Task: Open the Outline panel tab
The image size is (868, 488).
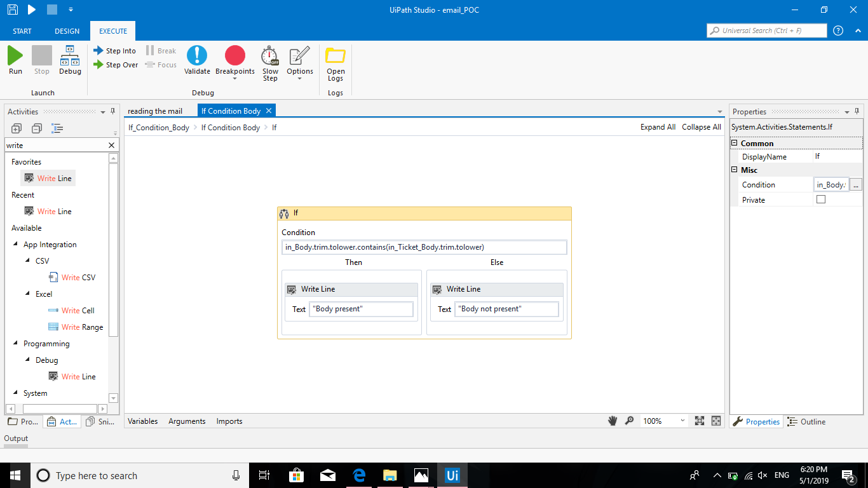Action: 806,421
